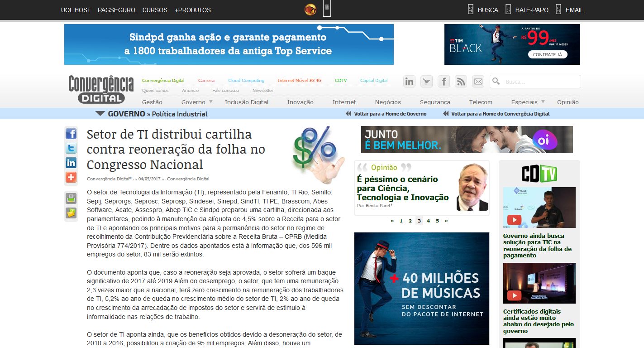Open the +PRODUTOS menu in top bar
Viewport: 644px width, 348px height.
pos(193,10)
